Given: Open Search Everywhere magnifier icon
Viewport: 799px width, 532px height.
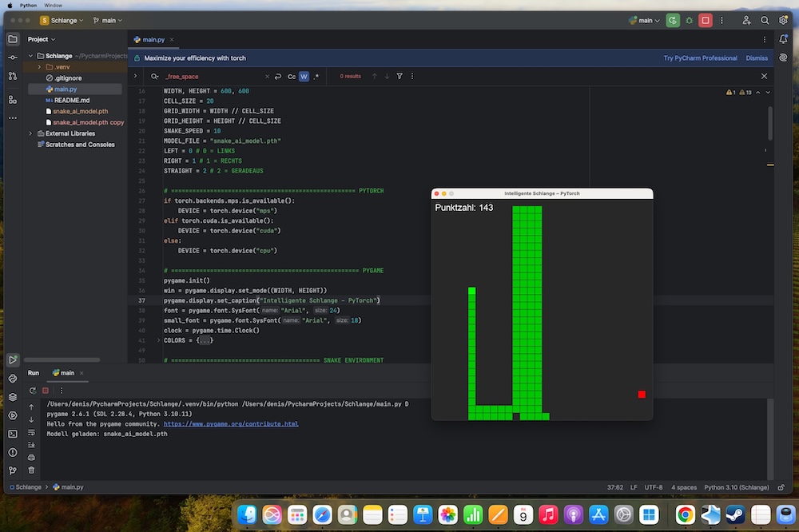Looking at the screenshot, I should (765, 21).
